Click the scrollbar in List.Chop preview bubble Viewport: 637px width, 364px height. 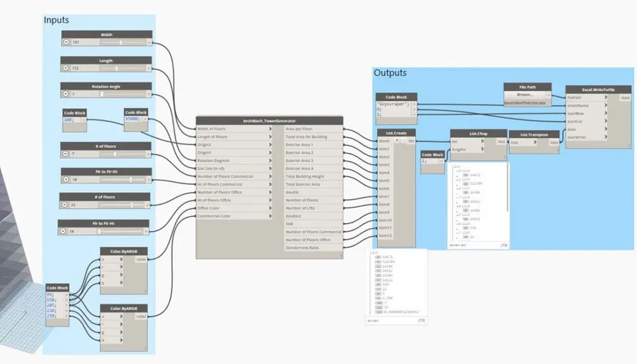[507, 188]
